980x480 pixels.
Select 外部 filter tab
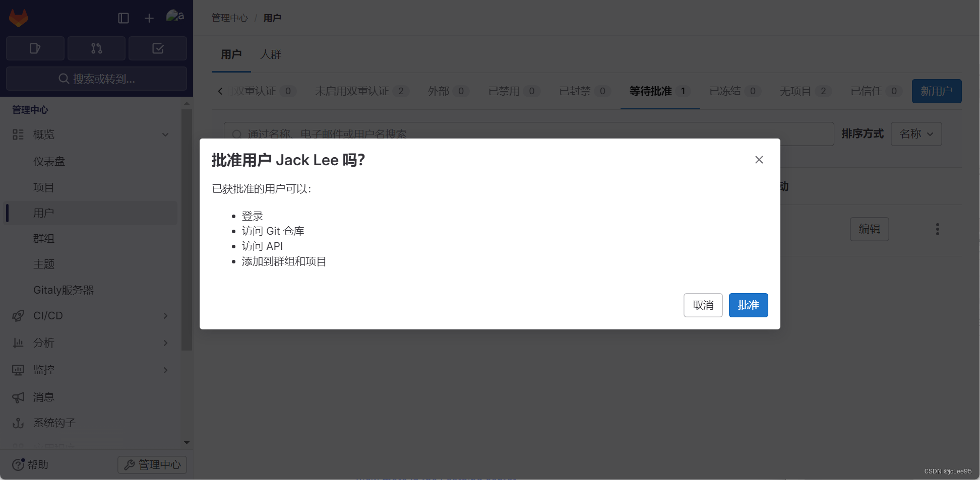click(448, 91)
